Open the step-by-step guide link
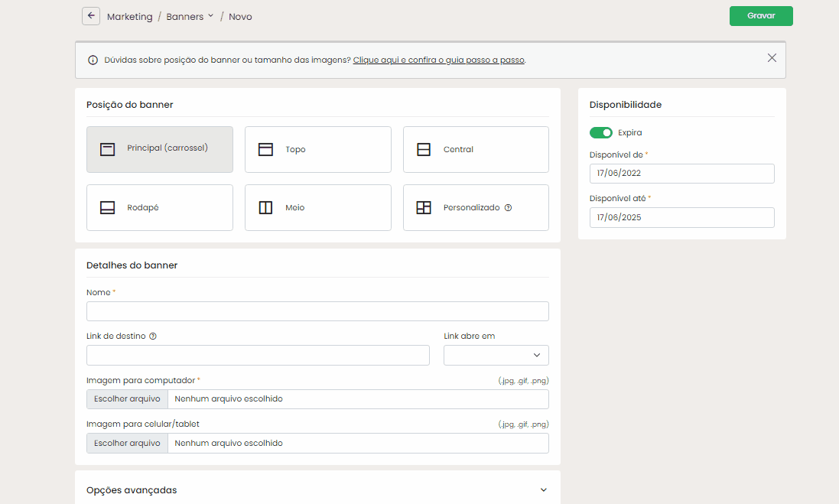 point(438,60)
